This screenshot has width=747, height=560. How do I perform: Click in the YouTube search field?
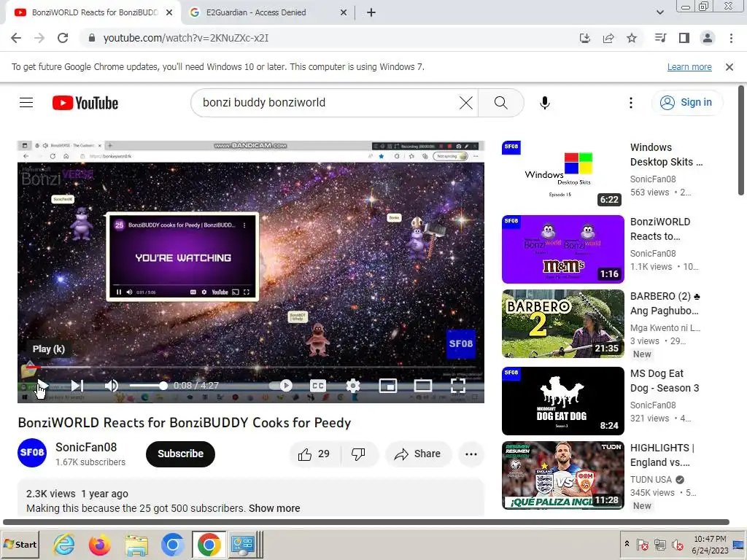tap(329, 103)
